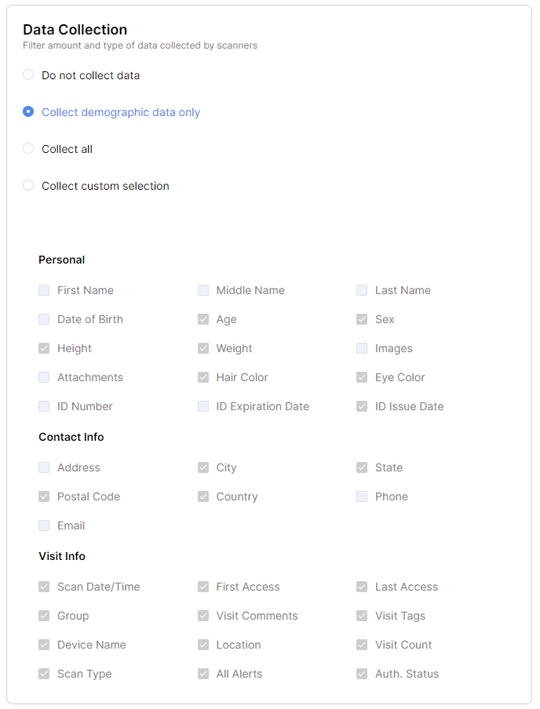
Task: Uncheck the Hair Color checkbox
Action: point(203,377)
